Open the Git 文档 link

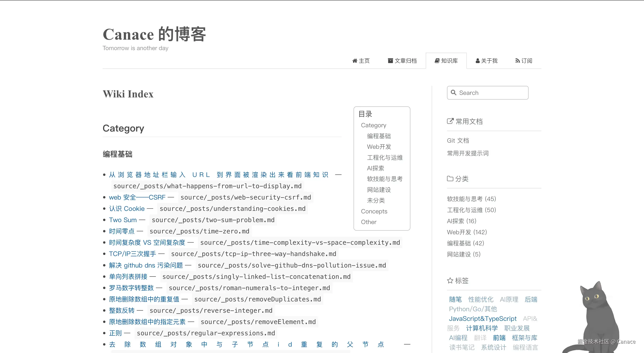[458, 140]
